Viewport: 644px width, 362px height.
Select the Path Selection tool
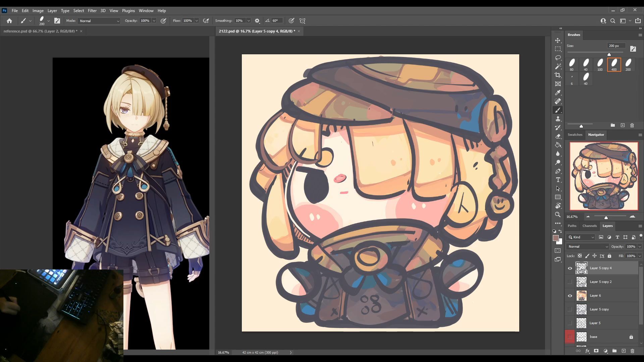tap(558, 188)
